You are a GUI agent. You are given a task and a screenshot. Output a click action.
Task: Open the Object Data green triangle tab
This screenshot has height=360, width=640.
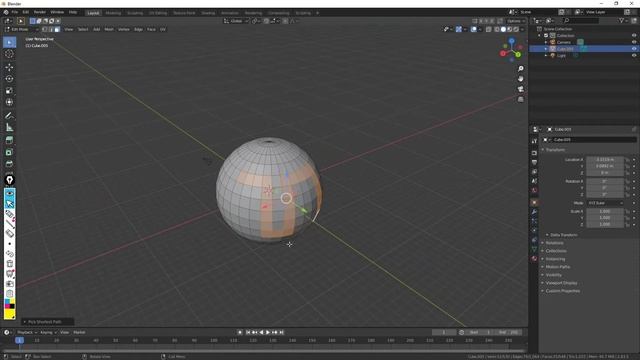tap(534, 249)
